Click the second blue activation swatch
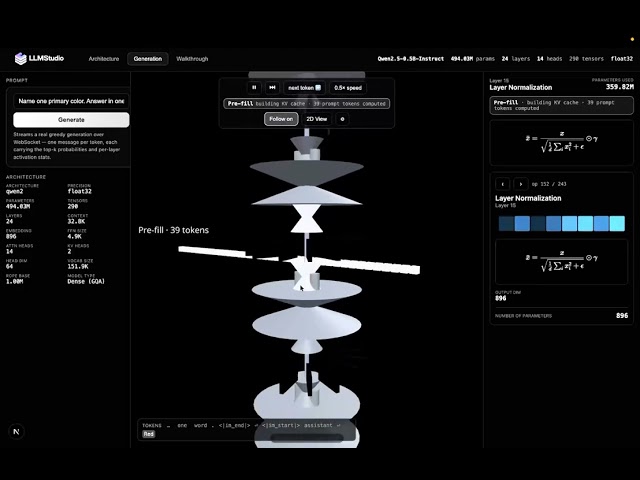Image resolution: width=640 pixels, height=480 pixels. [522, 224]
